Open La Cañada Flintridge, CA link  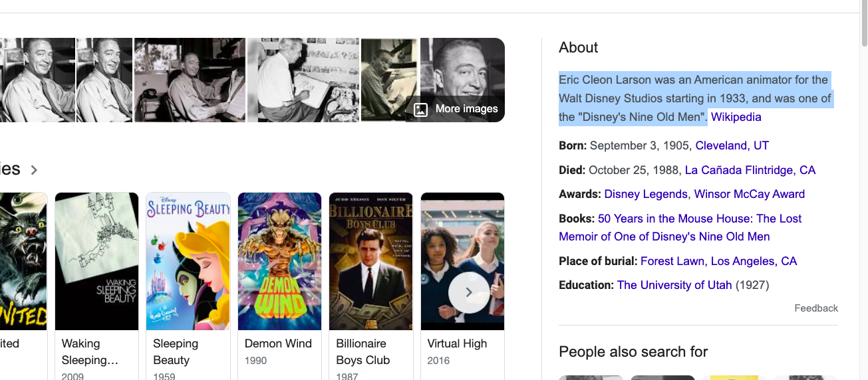(x=750, y=170)
